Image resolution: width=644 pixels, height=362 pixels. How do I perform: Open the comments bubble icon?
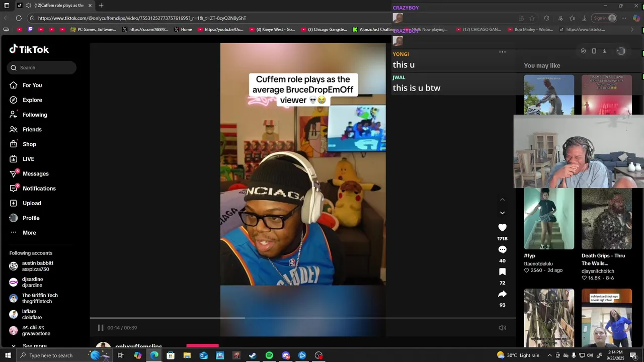pos(502,250)
